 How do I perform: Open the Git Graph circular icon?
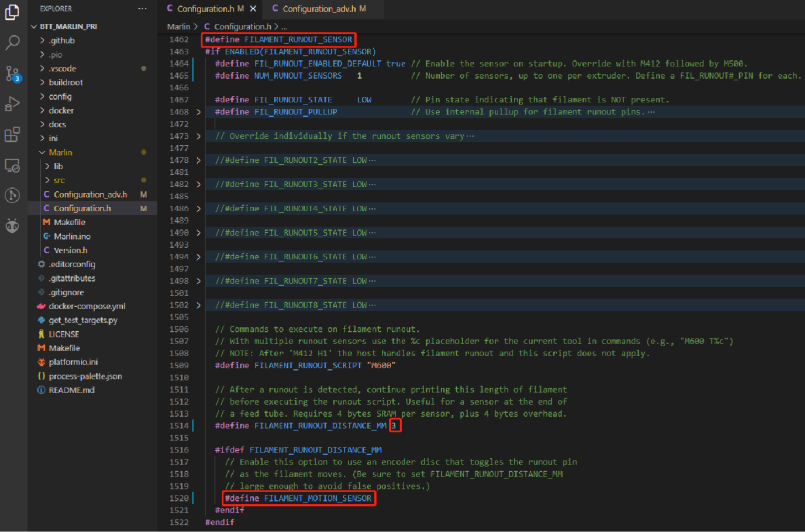tap(12, 195)
